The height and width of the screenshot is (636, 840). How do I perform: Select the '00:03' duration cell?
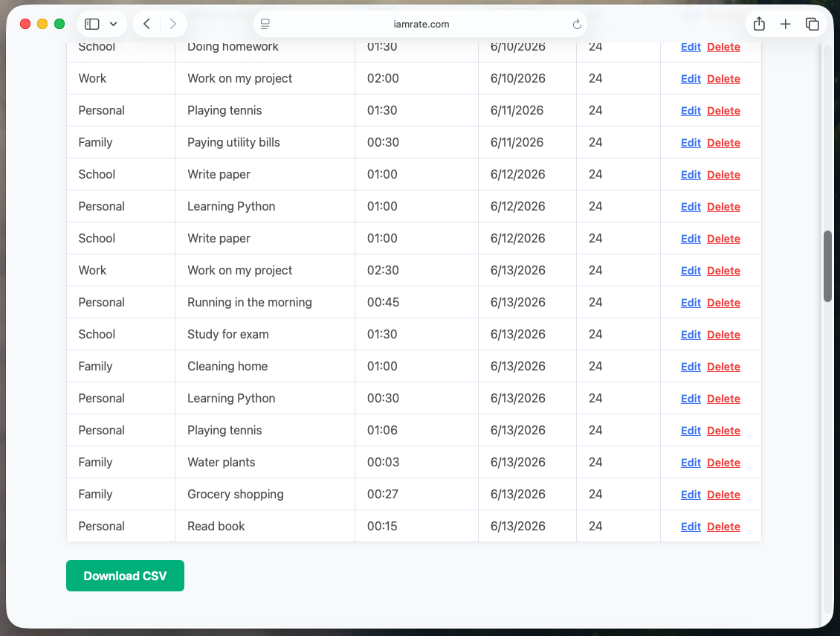417,462
